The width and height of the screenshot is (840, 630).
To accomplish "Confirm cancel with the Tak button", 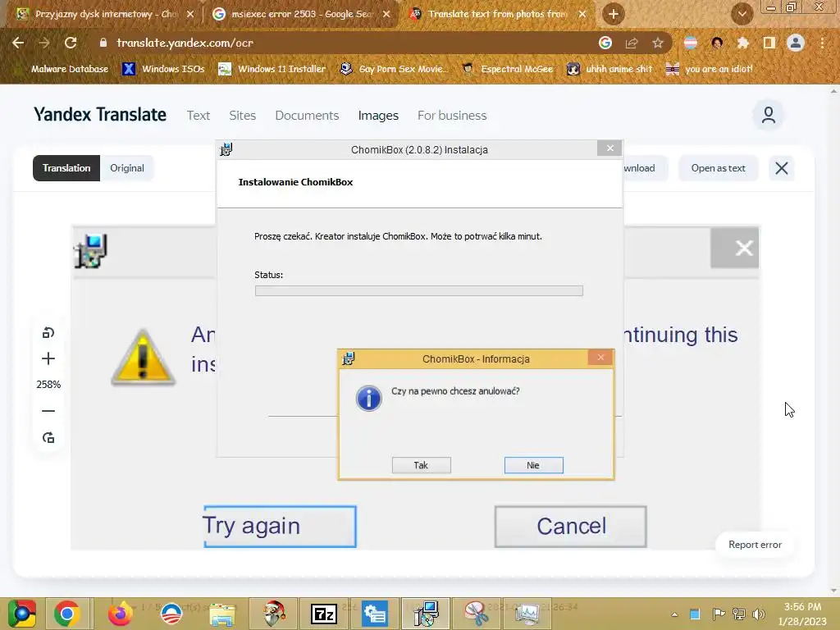I will point(421,465).
